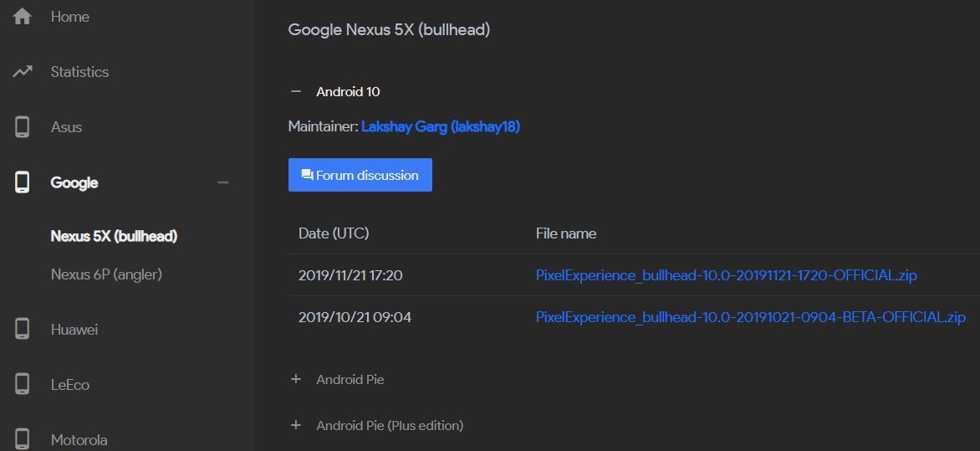Open the Motorola device list
980x451 pixels.
click(79, 440)
